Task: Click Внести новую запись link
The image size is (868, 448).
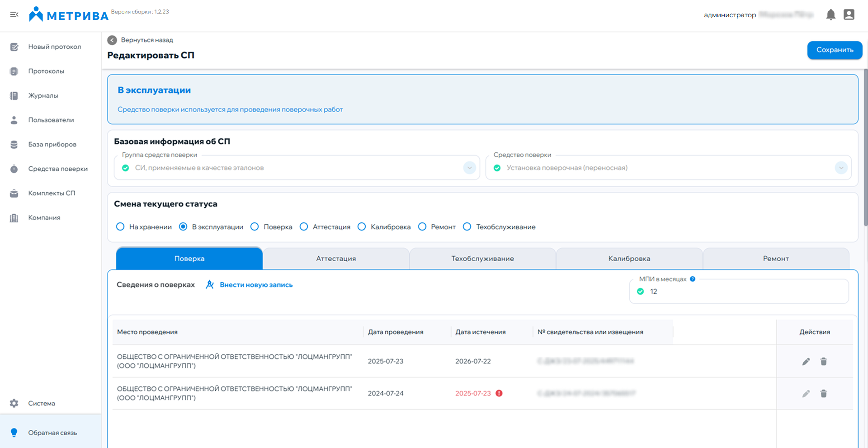Action: pyautogui.click(x=256, y=285)
